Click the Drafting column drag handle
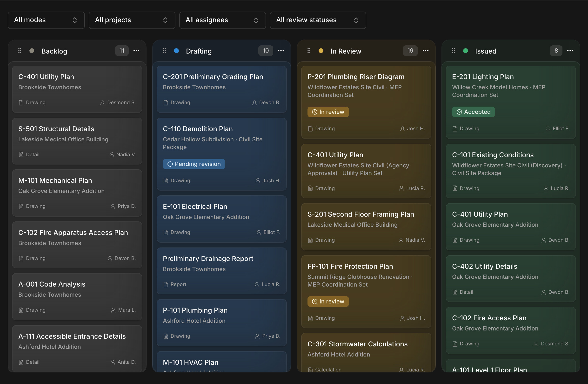 coord(164,51)
